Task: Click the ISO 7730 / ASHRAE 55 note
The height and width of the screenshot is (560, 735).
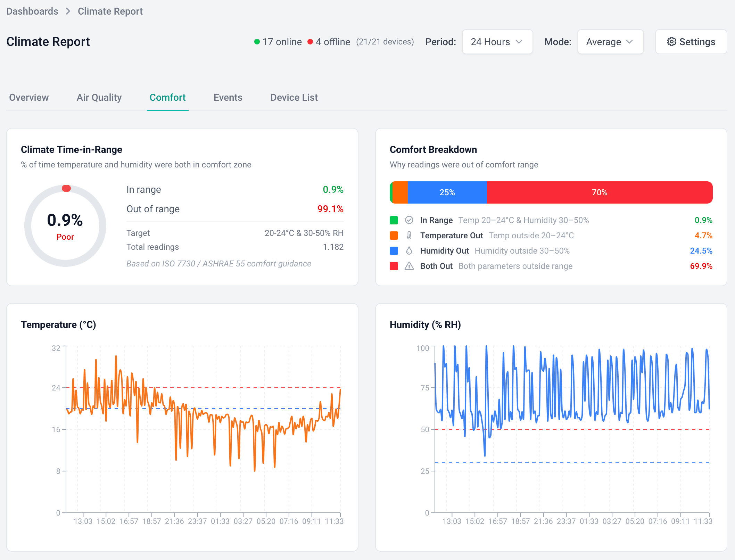Action: tap(219, 264)
